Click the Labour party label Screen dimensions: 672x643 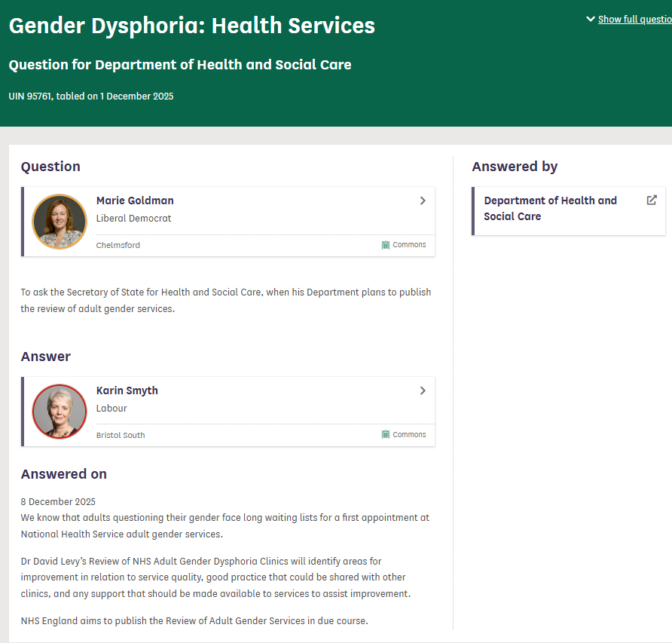pyautogui.click(x=111, y=409)
